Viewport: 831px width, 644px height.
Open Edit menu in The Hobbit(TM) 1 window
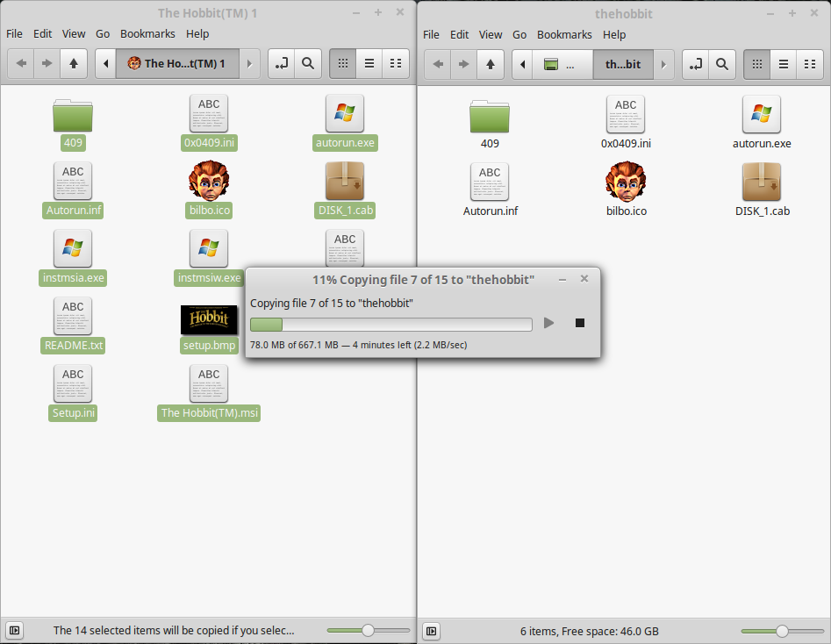[x=42, y=34]
